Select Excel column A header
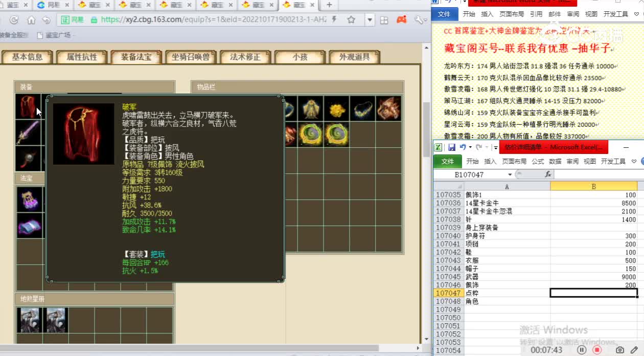This screenshot has width=644, height=356. [507, 187]
